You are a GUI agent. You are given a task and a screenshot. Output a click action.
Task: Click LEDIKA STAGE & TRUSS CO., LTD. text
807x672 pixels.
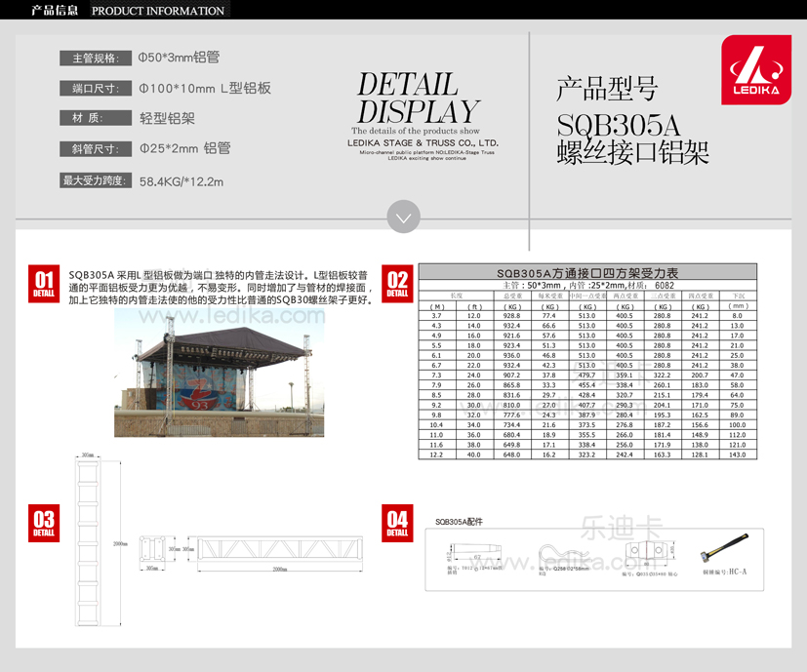pos(423,143)
